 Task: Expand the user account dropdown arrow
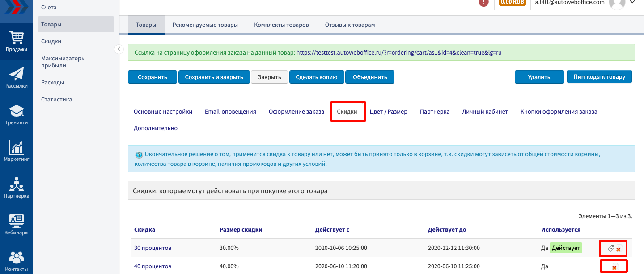pyautogui.click(x=632, y=2)
